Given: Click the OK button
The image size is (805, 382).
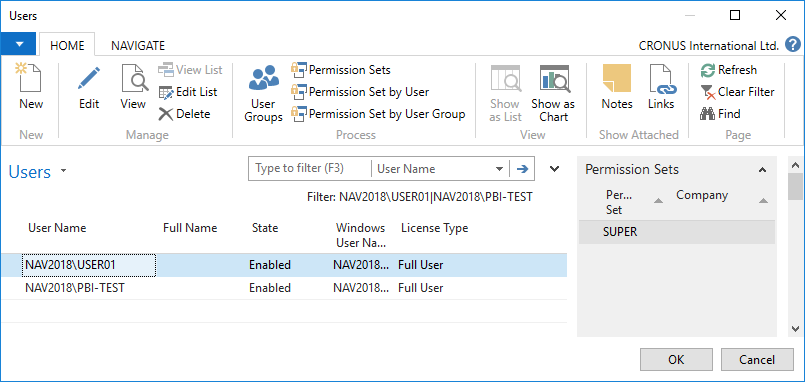Looking at the screenshot, I should click(676, 360).
